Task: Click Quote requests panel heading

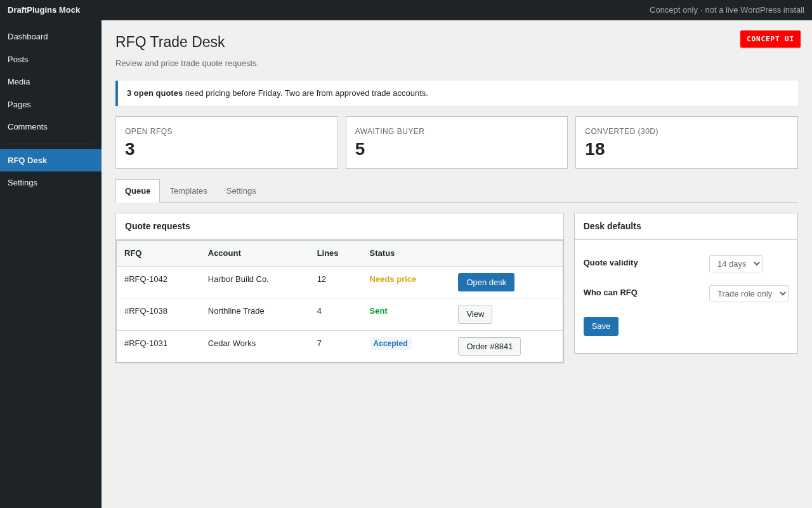Action: (x=157, y=226)
